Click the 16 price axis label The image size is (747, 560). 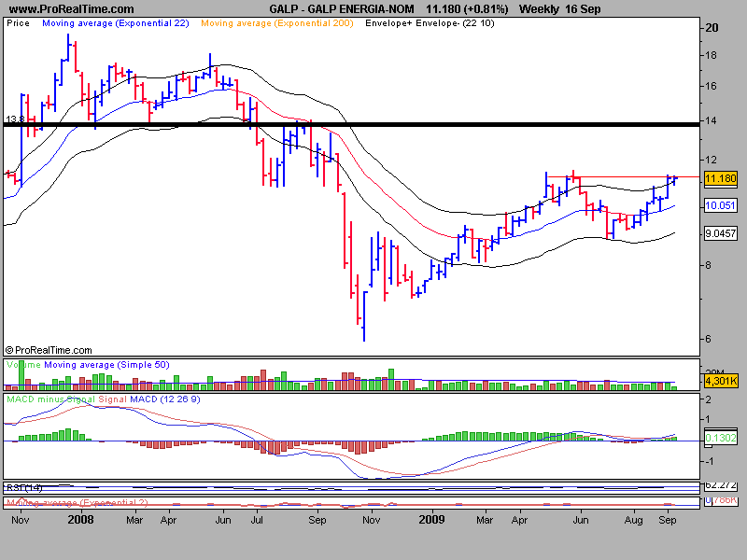(711, 86)
